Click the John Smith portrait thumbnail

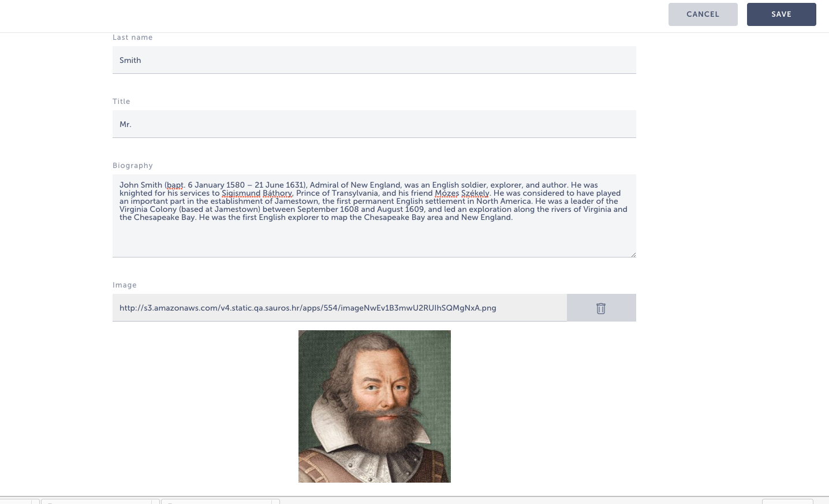point(375,406)
